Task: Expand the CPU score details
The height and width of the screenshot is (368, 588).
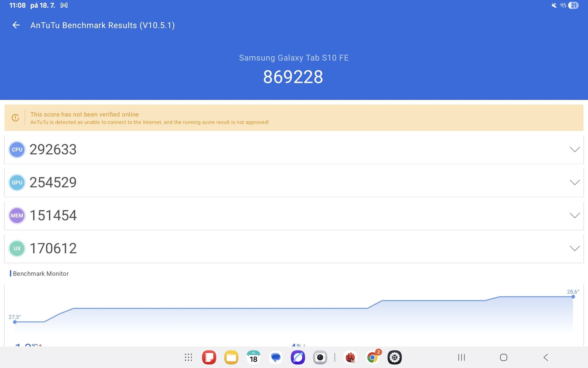Action: click(x=575, y=150)
